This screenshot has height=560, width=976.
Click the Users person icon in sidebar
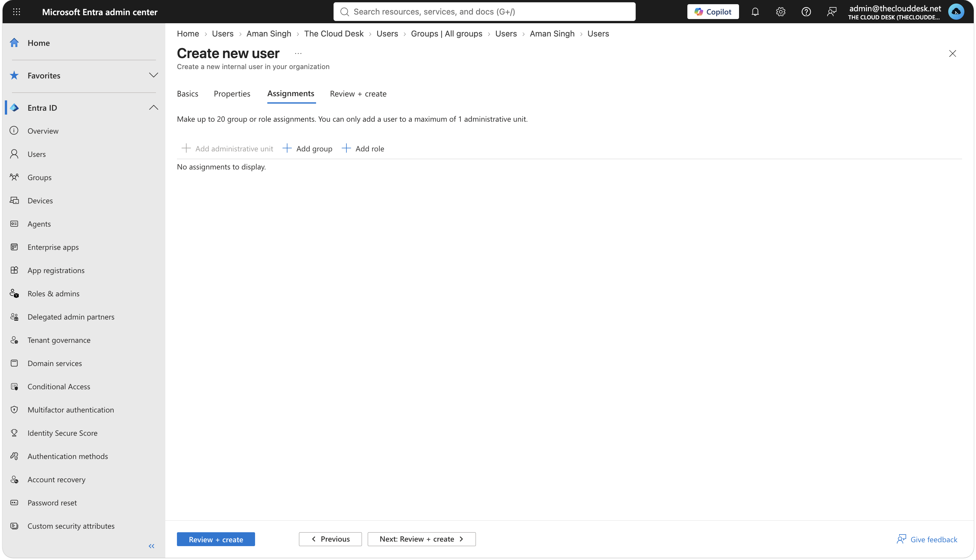pyautogui.click(x=14, y=154)
